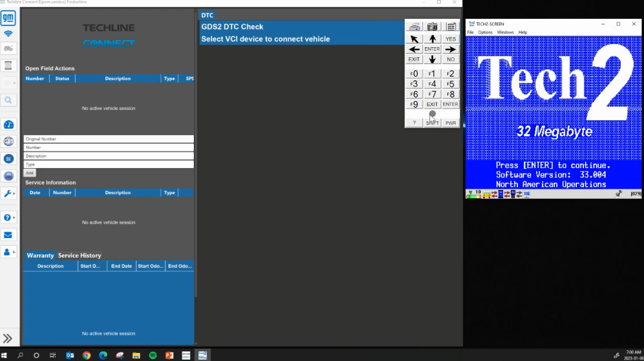The image size is (644, 361).
Task: Focus the Description input field
Action: click(x=108, y=156)
